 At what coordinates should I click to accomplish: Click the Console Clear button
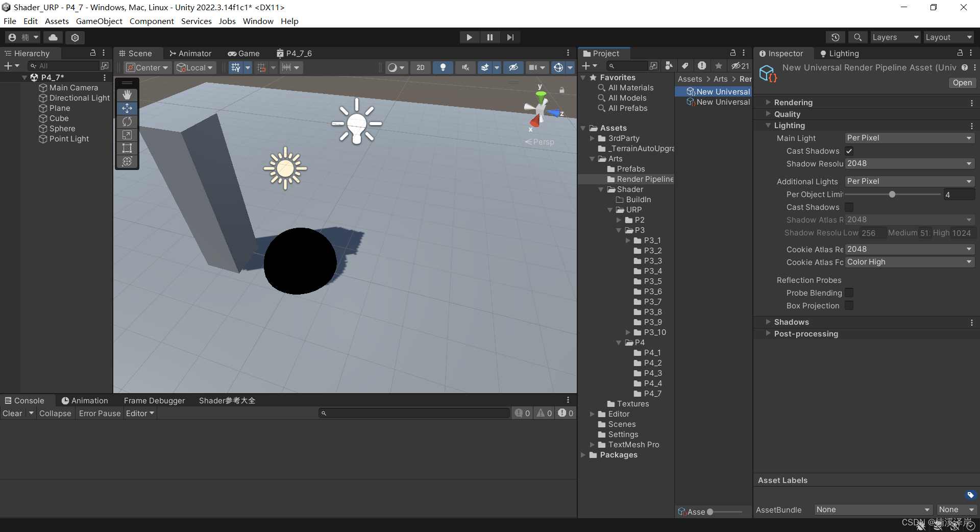[13, 414]
